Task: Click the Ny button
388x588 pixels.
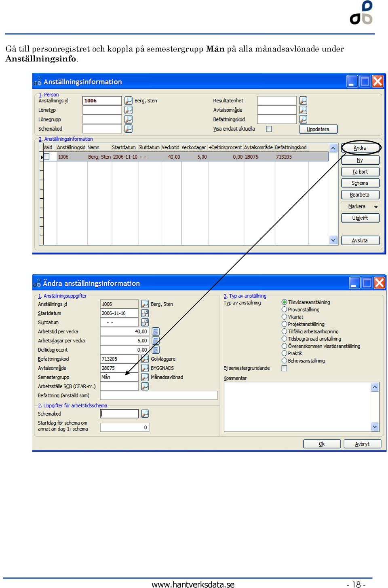Action: [360, 160]
